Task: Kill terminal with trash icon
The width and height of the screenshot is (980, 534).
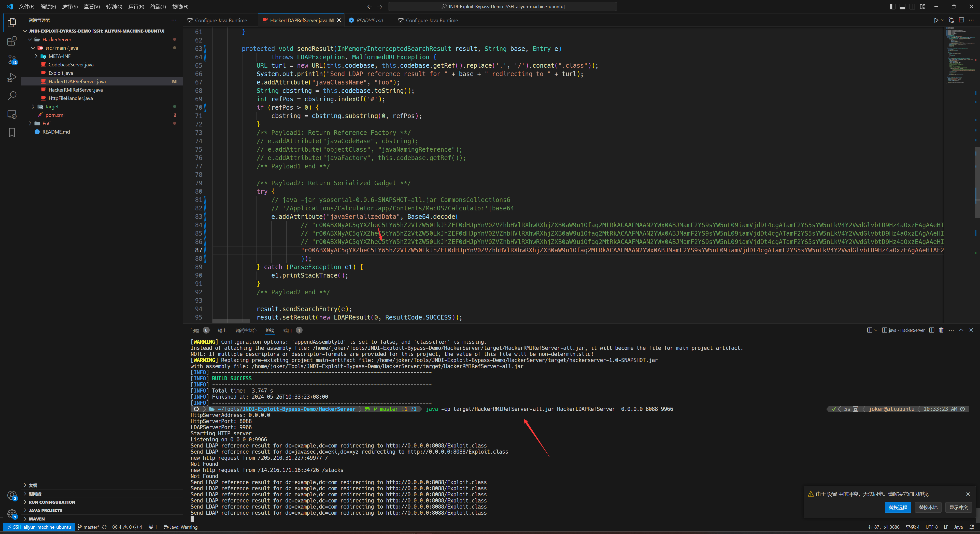Action: (941, 330)
